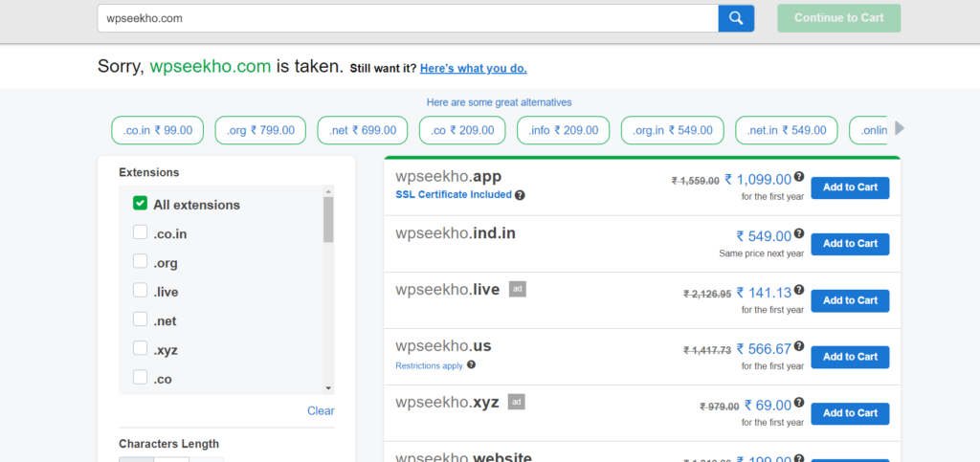Select the .org ₹ 799.00 alternative

click(x=260, y=130)
